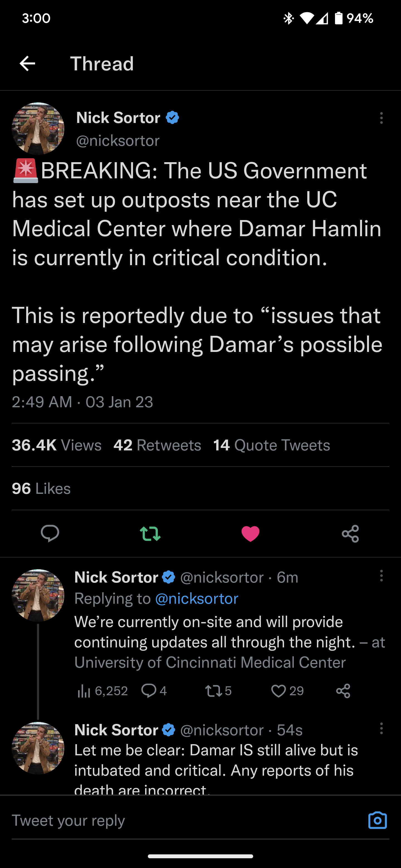
Task: Open reply bubble on main tweet
Action: point(50,533)
